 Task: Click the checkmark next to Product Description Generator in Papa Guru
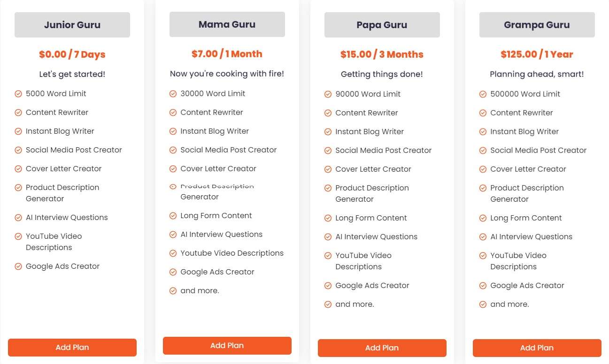tap(327, 188)
